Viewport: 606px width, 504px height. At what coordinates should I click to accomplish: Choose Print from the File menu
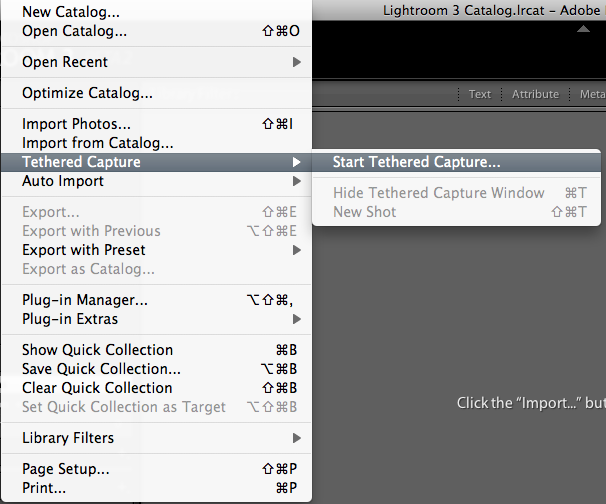tap(44, 488)
